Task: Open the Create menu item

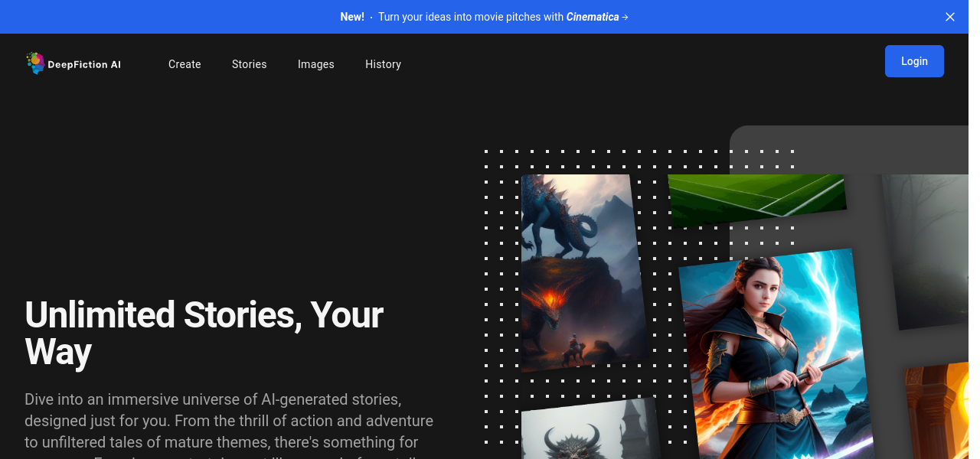Action: tap(185, 64)
